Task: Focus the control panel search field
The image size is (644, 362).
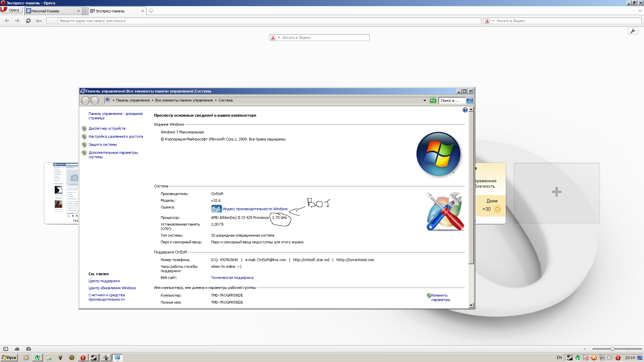Action: coord(452,101)
